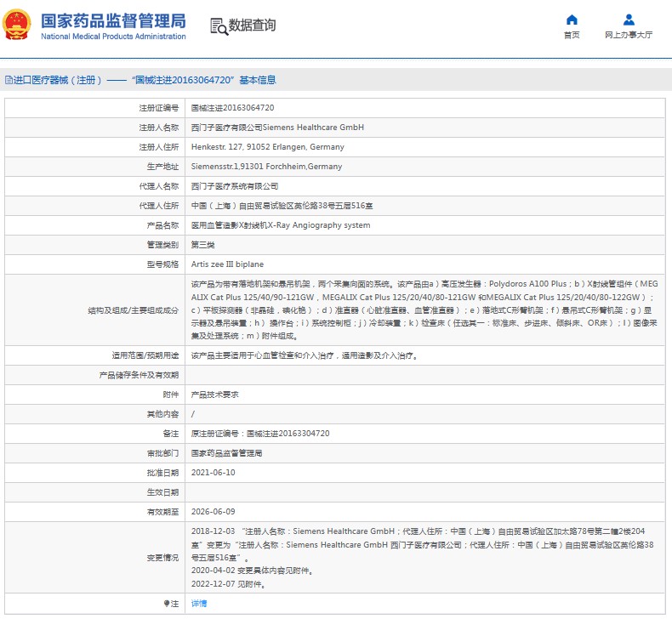672x619 pixels.
Task: Select registration number value 国械注进20163064720
Action: point(233,108)
